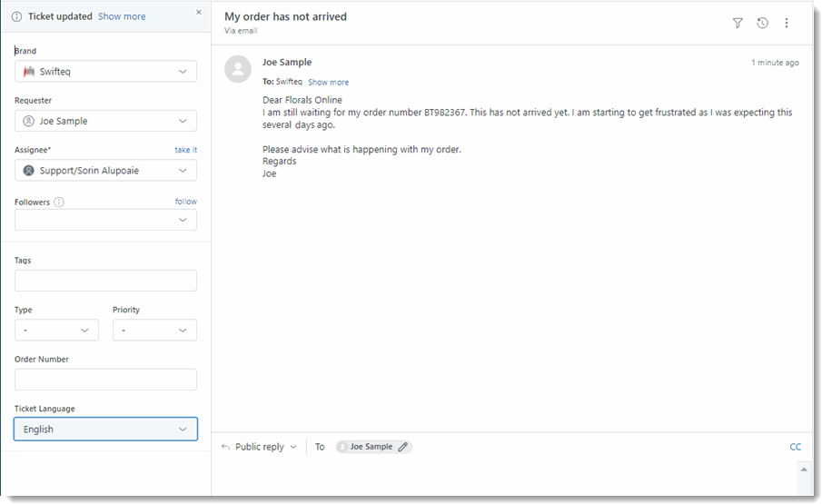Click the Joe Sample recipient chip
Image resolution: width=822 pixels, height=504 pixels.
pyautogui.click(x=374, y=447)
